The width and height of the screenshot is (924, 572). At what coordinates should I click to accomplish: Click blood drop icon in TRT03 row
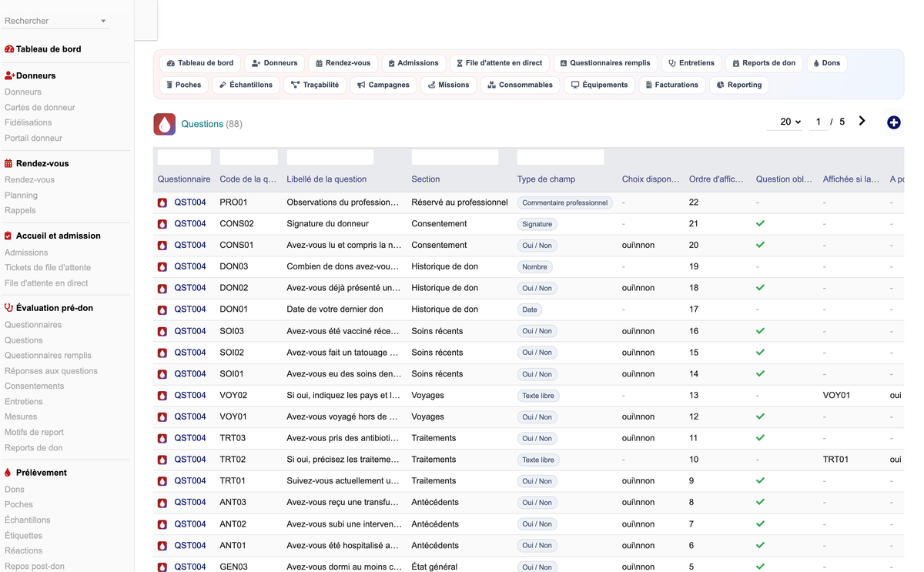click(162, 438)
